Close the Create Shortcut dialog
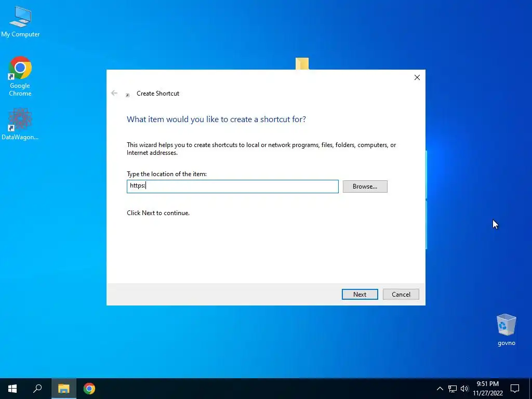Viewport: 532px width, 399px height. [417, 77]
